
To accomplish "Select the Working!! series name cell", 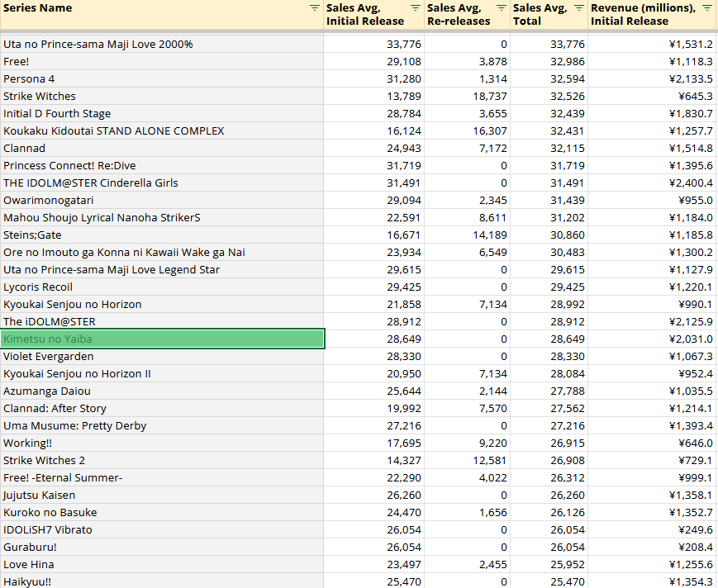I will coord(162,443).
